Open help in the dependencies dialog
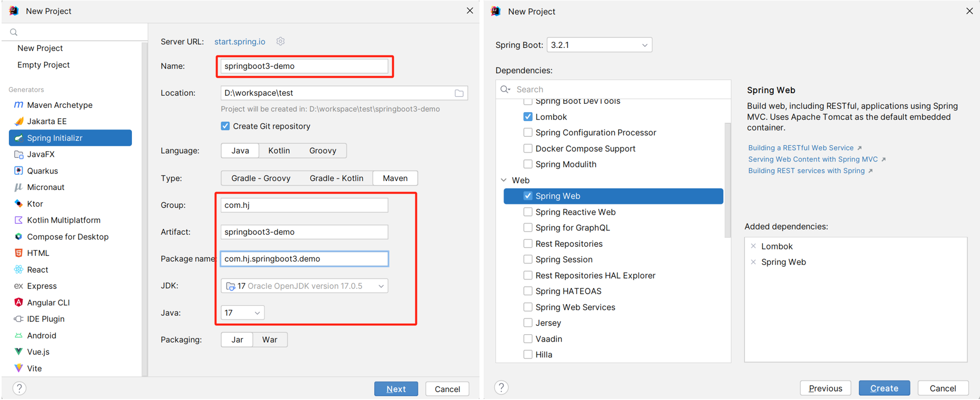 502,387
